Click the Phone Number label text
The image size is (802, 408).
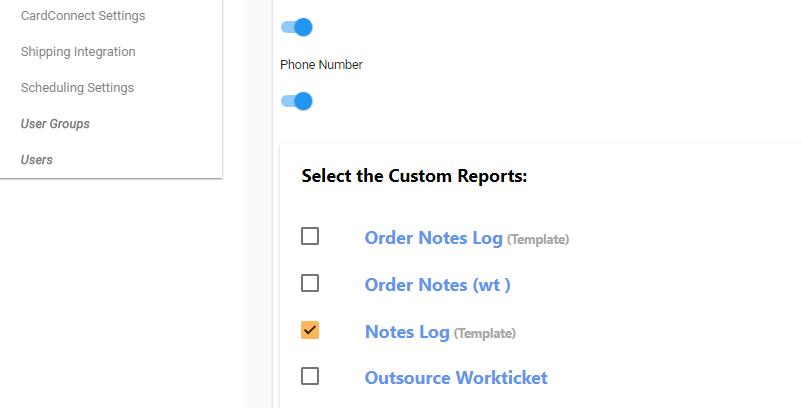pos(321,65)
